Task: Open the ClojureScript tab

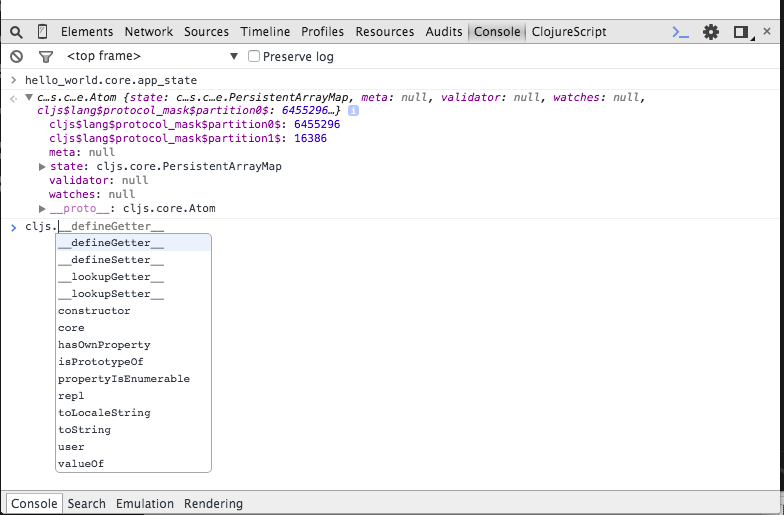Action: pyautogui.click(x=569, y=32)
